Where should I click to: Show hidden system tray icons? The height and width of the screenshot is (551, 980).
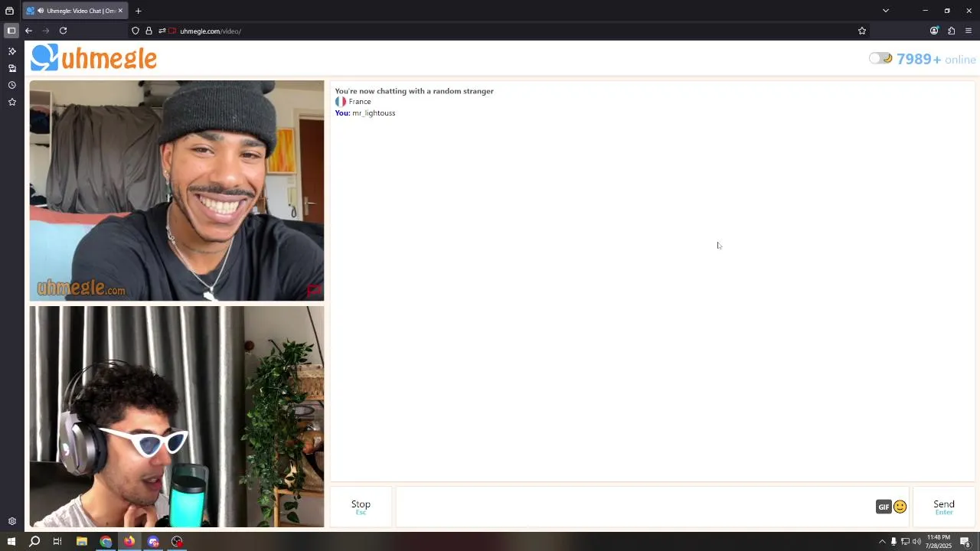pyautogui.click(x=882, y=542)
